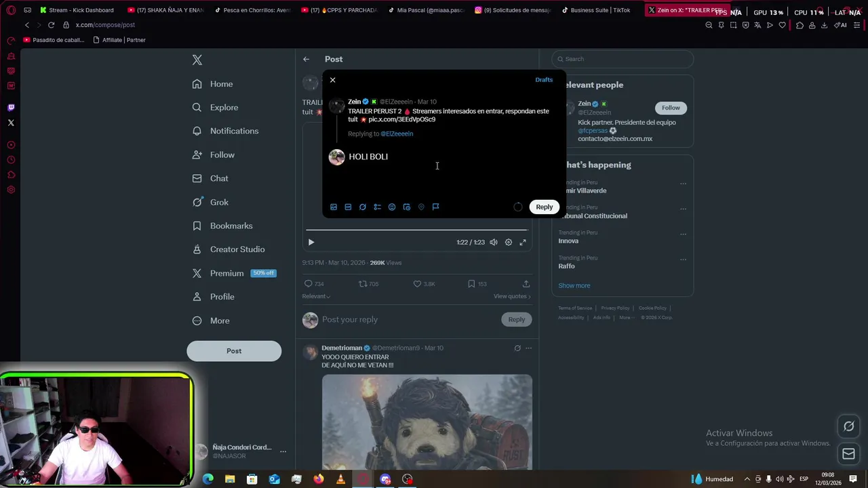Open the @ElZeeeeIn replying-to mention
The height and width of the screenshot is (488, 868).
click(397, 134)
